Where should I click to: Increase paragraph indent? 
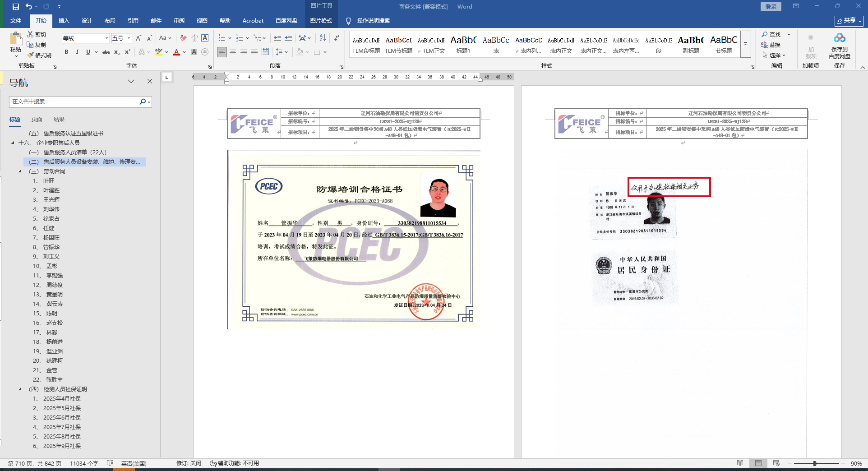click(288, 38)
